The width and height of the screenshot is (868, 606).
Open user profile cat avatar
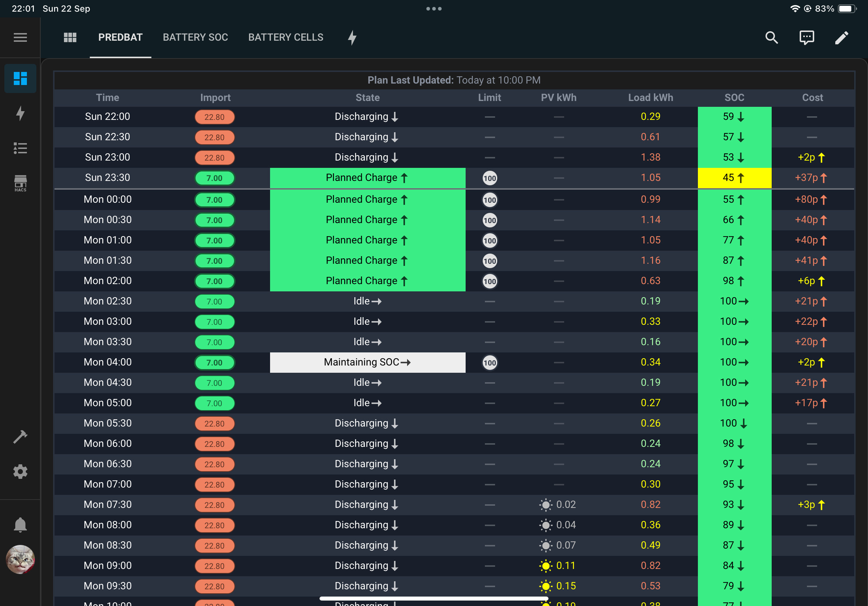[x=20, y=559]
